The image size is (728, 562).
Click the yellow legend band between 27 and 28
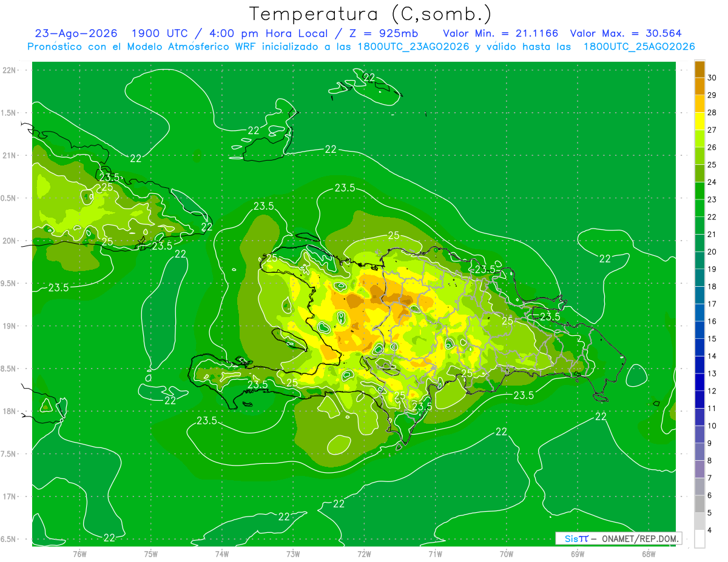point(699,121)
